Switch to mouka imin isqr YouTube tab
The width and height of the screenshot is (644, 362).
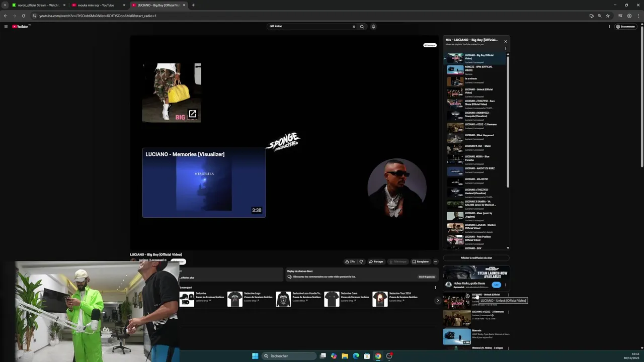(x=98, y=5)
